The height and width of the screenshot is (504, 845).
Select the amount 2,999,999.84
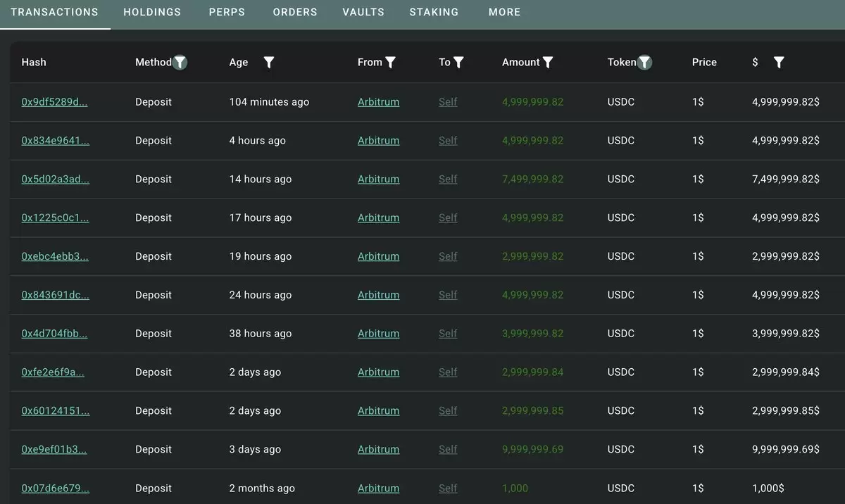pyautogui.click(x=533, y=372)
